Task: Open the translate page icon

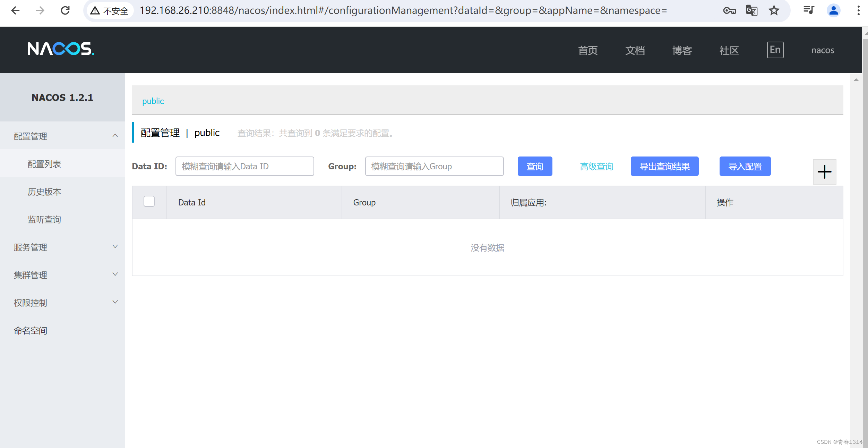Action: (x=751, y=10)
